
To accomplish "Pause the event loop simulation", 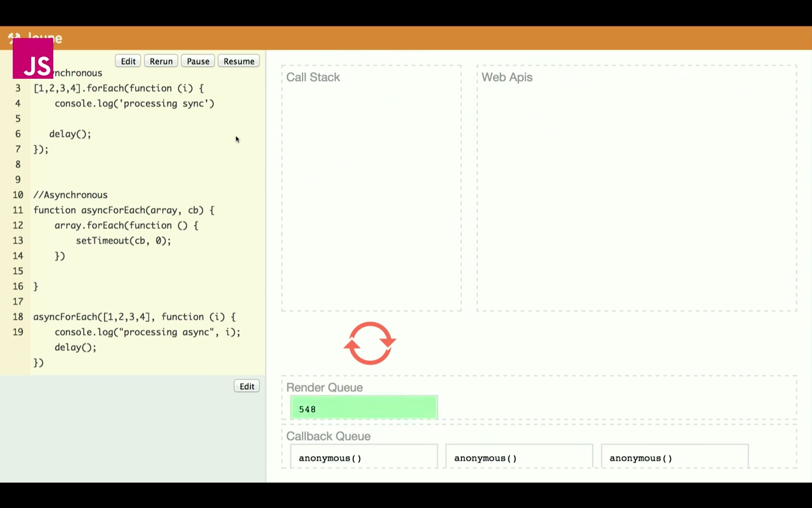I will pyautogui.click(x=198, y=61).
